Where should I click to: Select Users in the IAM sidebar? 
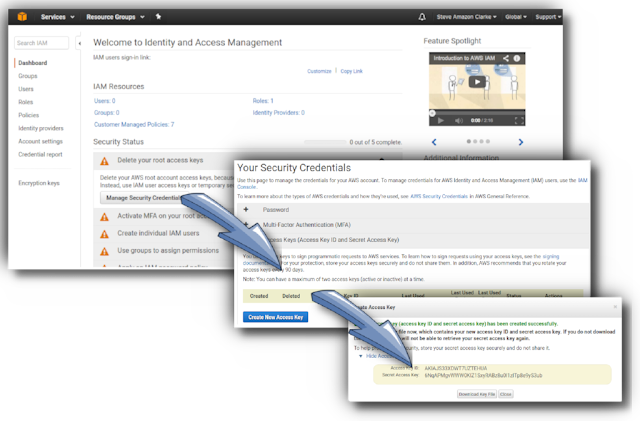coord(26,89)
